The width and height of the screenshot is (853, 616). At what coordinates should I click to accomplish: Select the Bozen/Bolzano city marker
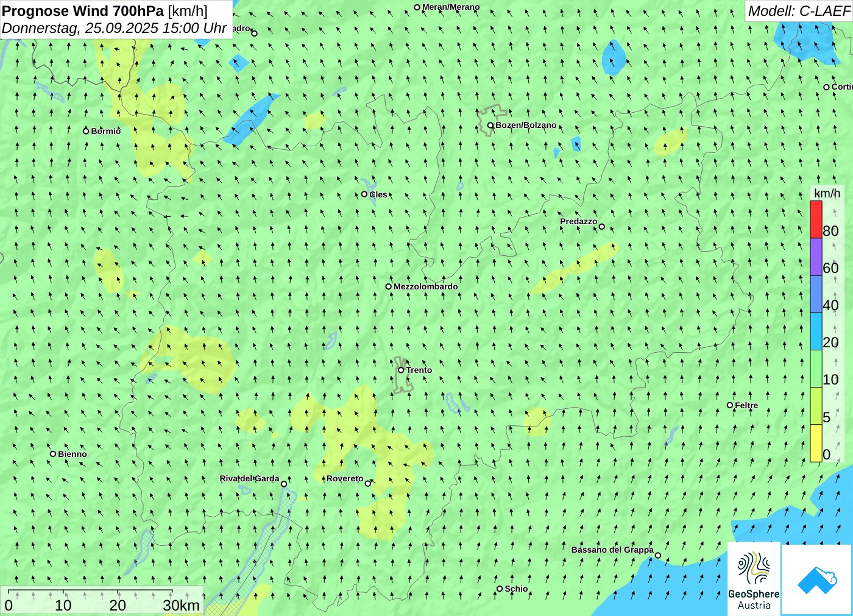(490, 125)
